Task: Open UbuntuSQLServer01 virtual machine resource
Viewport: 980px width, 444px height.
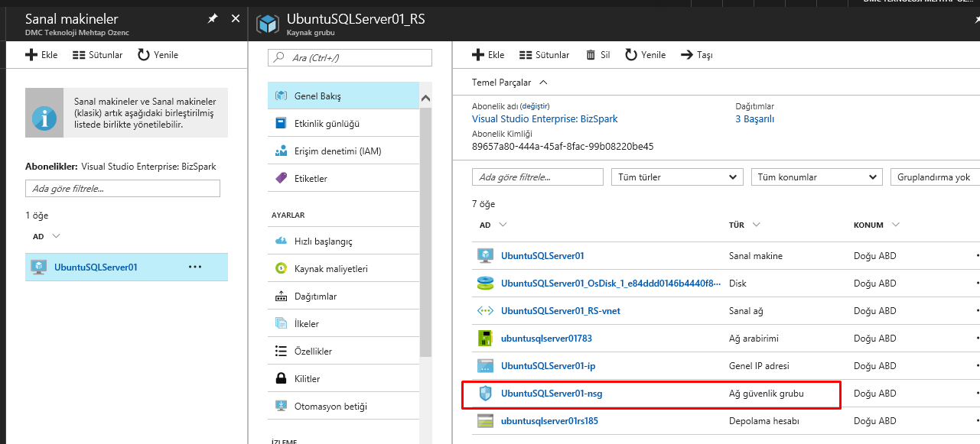Action: point(542,256)
